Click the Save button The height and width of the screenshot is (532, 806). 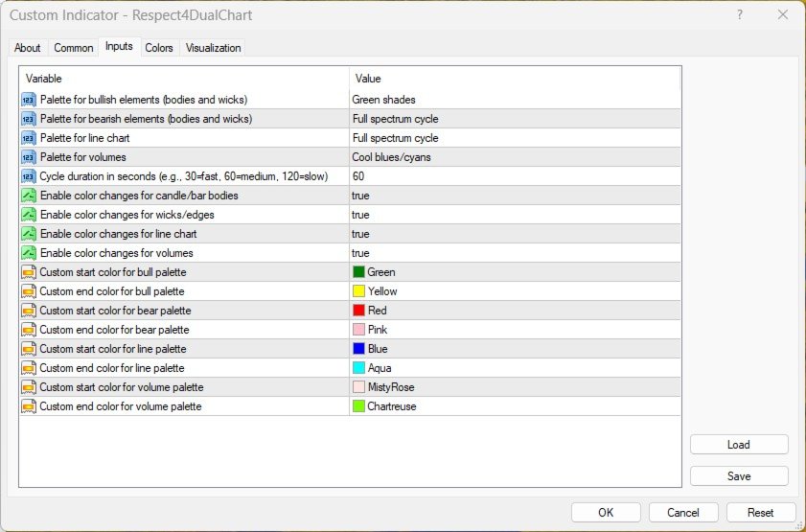[x=739, y=476]
